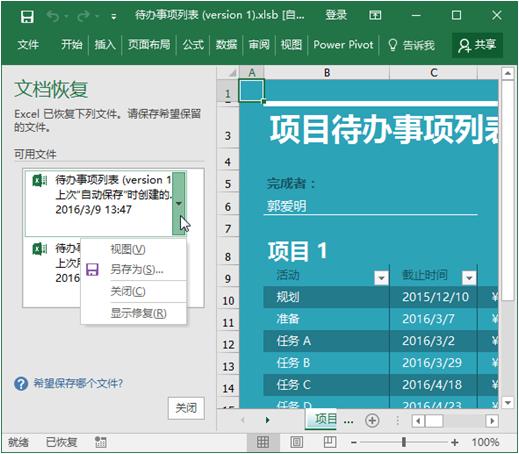
Task: Switch to the 页面布局 ribbon tab
Action: point(149,44)
